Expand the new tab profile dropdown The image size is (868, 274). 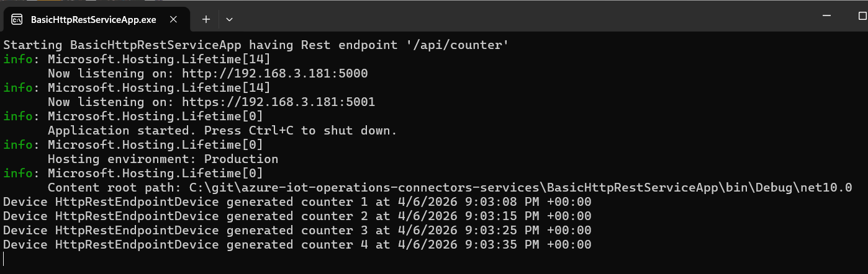click(229, 19)
